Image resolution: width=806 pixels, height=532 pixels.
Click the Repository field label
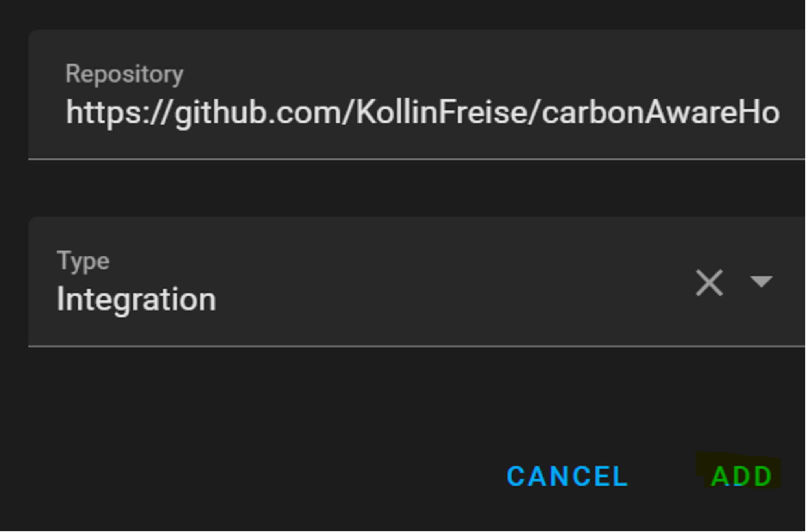124,74
